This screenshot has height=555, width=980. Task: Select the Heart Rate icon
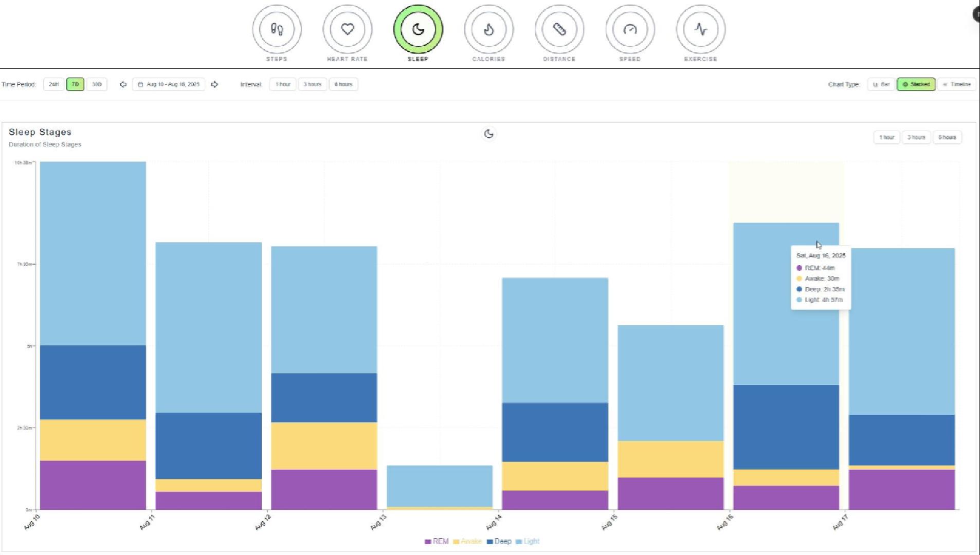[x=347, y=29]
